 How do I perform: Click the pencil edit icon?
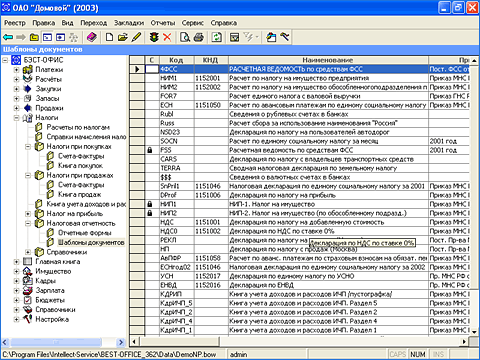137,37
